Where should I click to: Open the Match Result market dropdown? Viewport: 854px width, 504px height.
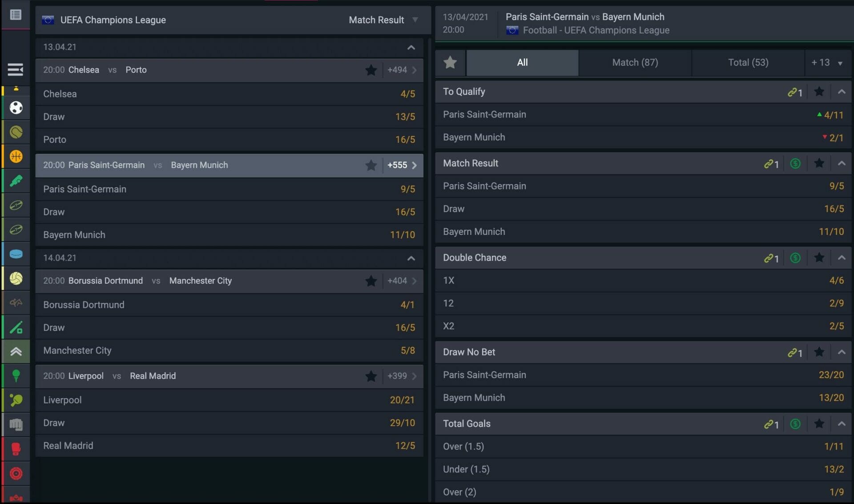[383, 20]
